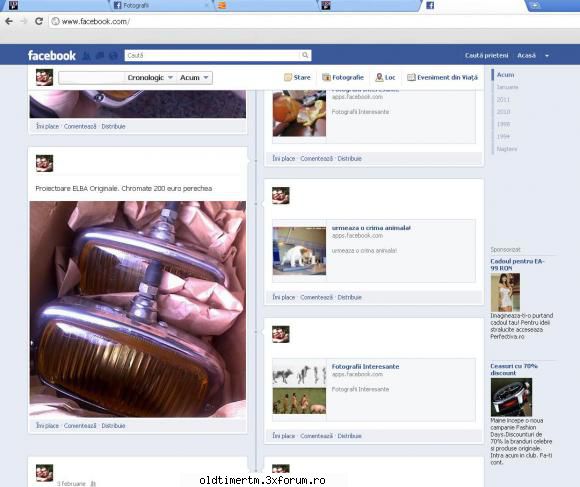Screen dimensions: 580x487
Task: Like the crima animala post
Action: coord(284,297)
